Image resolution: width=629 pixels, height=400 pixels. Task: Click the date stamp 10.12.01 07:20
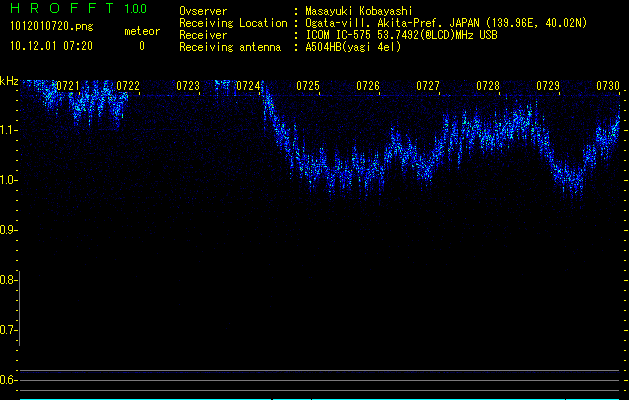pyautogui.click(x=51, y=46)
